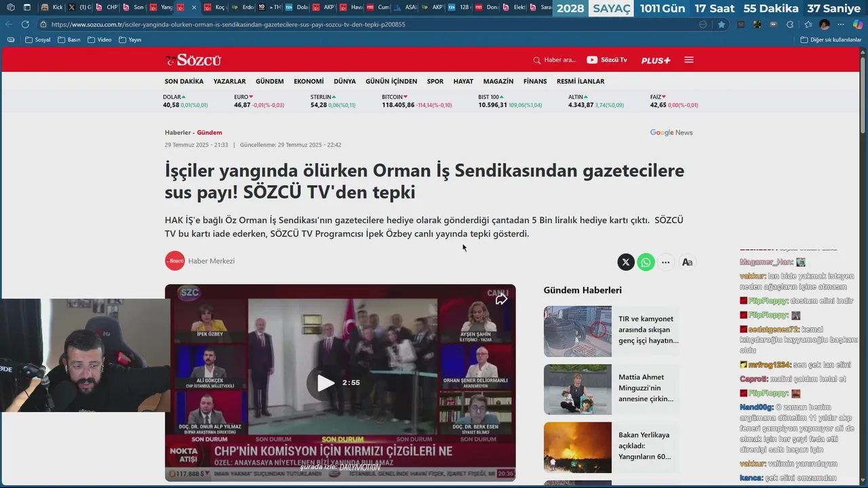Click the EURO exchange rate ticker
Screen dimensions: 868x488
tap(259, 101)
